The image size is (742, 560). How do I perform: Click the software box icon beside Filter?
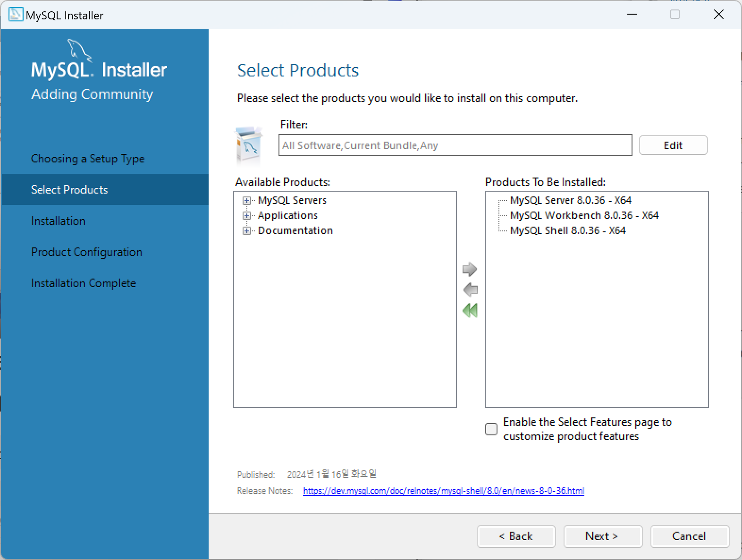pos(249,145)
